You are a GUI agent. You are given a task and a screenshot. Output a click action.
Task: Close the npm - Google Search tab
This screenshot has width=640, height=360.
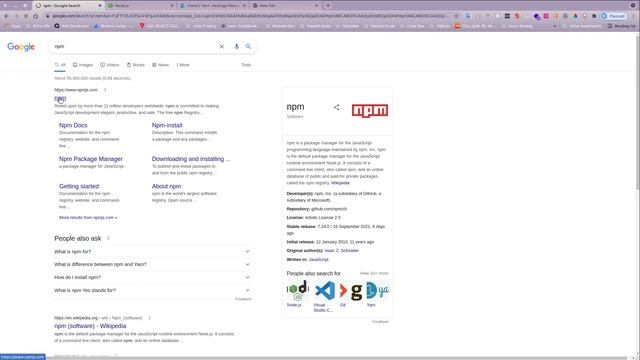[100, 6]
